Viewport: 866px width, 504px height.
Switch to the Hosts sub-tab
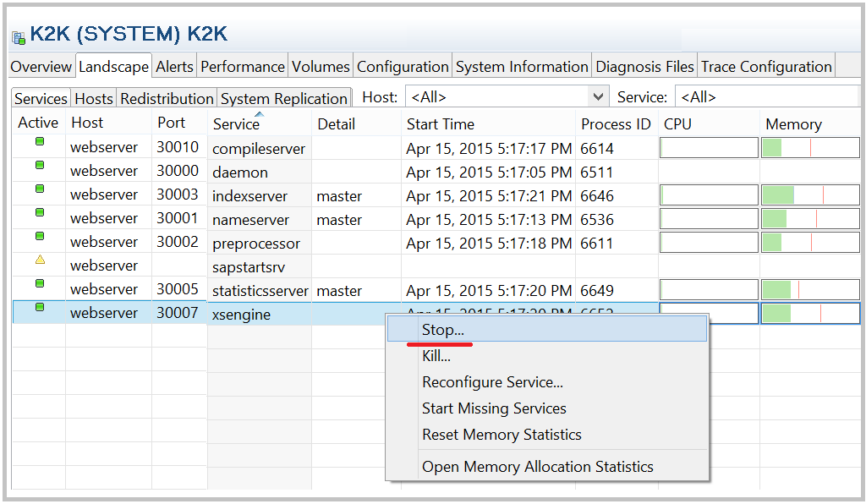[94, 98]
